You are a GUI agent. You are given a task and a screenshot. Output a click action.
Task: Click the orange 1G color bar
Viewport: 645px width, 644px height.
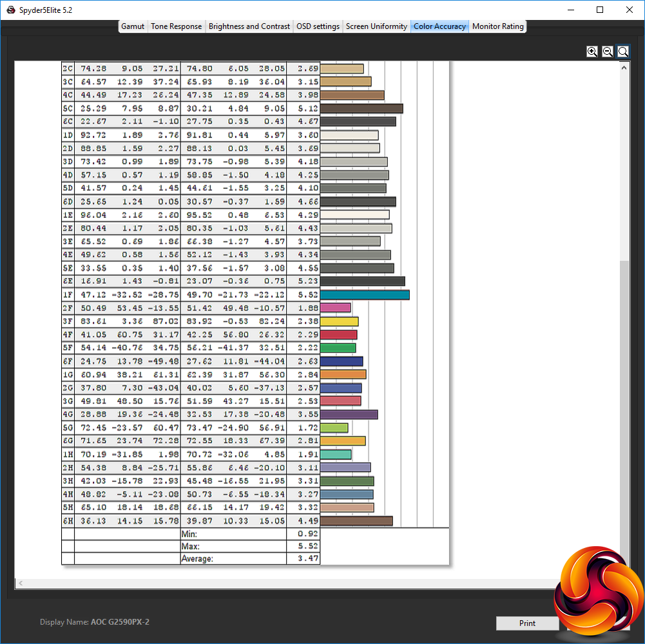pos(343,374)
